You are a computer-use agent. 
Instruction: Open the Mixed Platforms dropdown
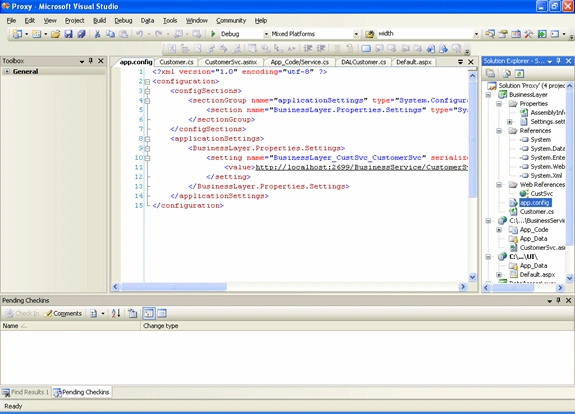pyautogui.click(x=356, y=34)
